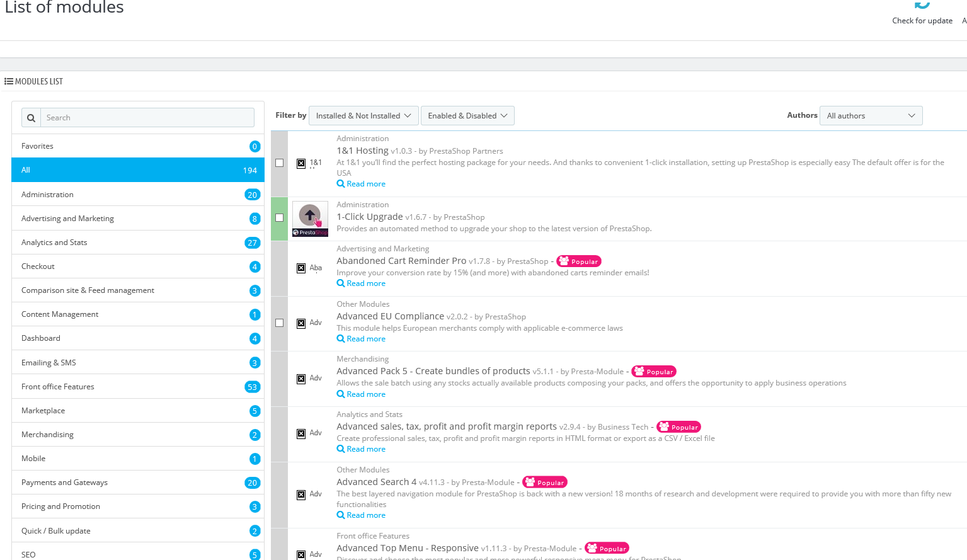The height and width of the screenshot is (560, 967).
Task: Open the Advanced Top Menu - Responsive title
Action: pos(408,548)
